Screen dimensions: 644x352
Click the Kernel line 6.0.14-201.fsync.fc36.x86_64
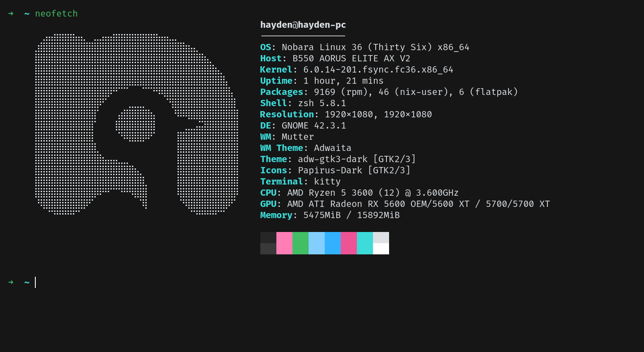[x=357, y=69]
